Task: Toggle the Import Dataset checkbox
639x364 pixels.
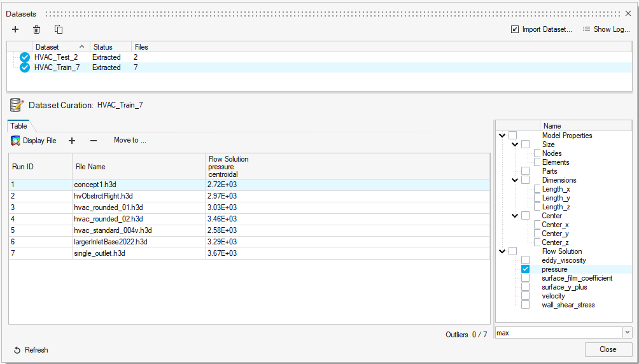Action: [x=514, y=29]
